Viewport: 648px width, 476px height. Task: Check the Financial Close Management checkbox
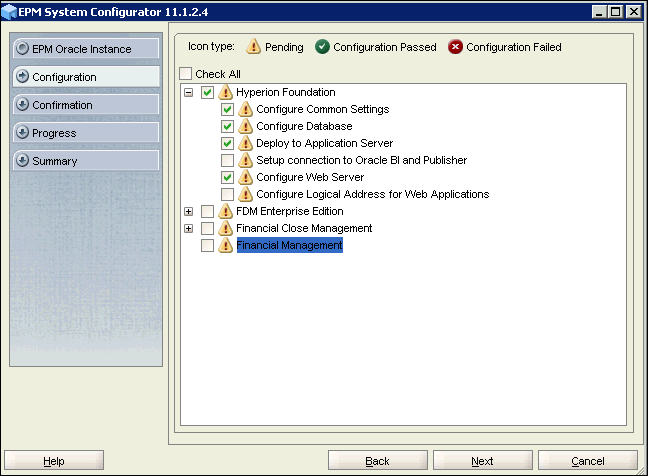pyautogui.click(x=207, y=228)
